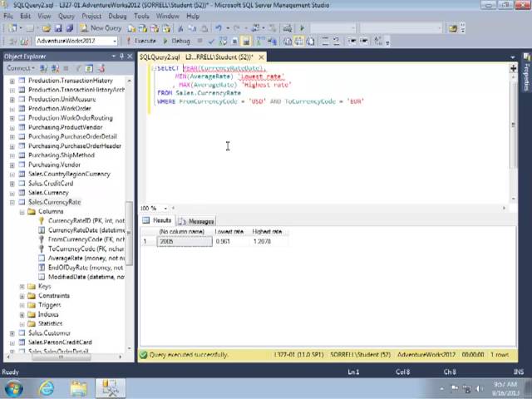This screenshot has width=532, height=399.
Task: Click the Parse checkmark icon
Action: coord(211,42)
